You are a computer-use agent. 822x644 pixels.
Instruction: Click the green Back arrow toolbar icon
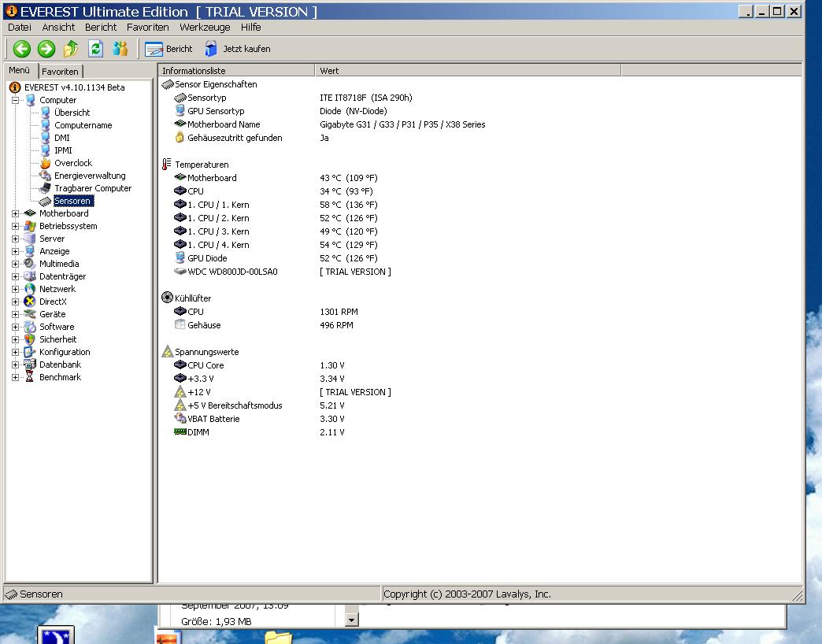21,49
